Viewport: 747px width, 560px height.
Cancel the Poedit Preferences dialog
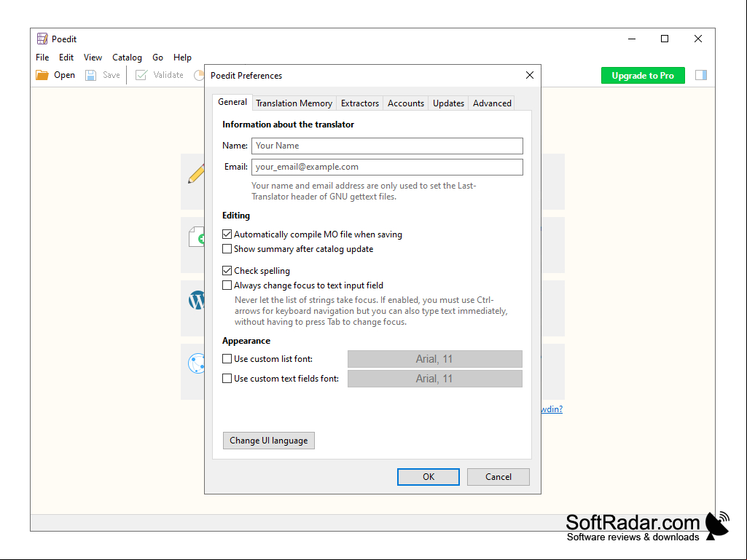click(x=498, y=477)
